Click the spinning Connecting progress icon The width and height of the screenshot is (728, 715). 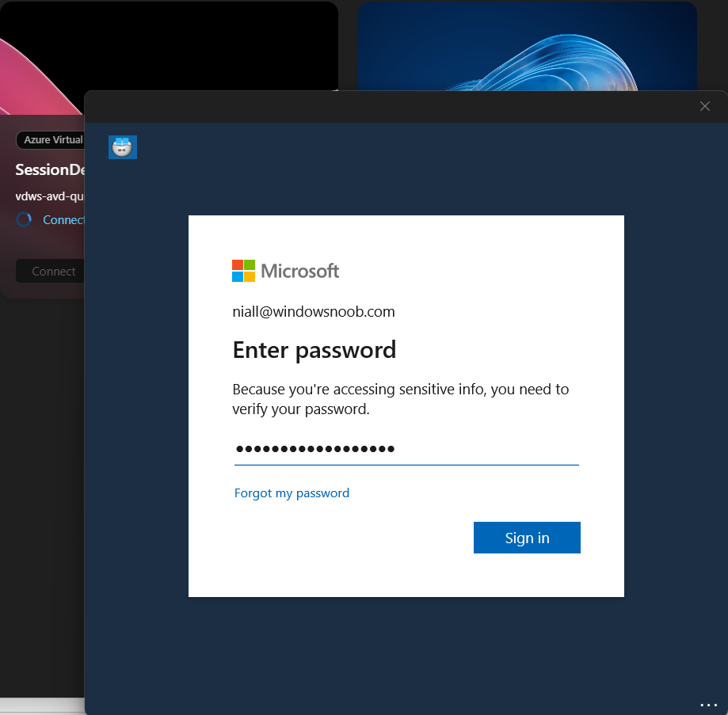pos(25,219)
